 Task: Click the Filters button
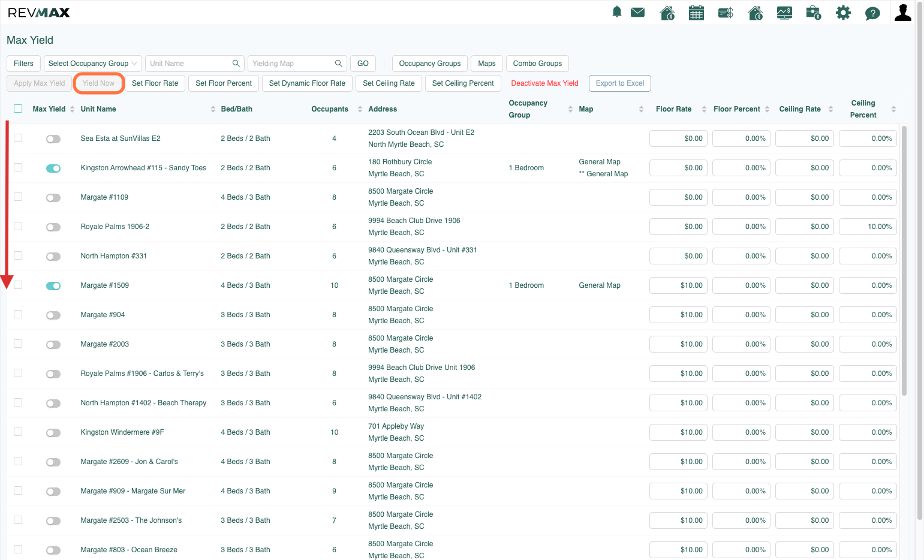point(23,64)
